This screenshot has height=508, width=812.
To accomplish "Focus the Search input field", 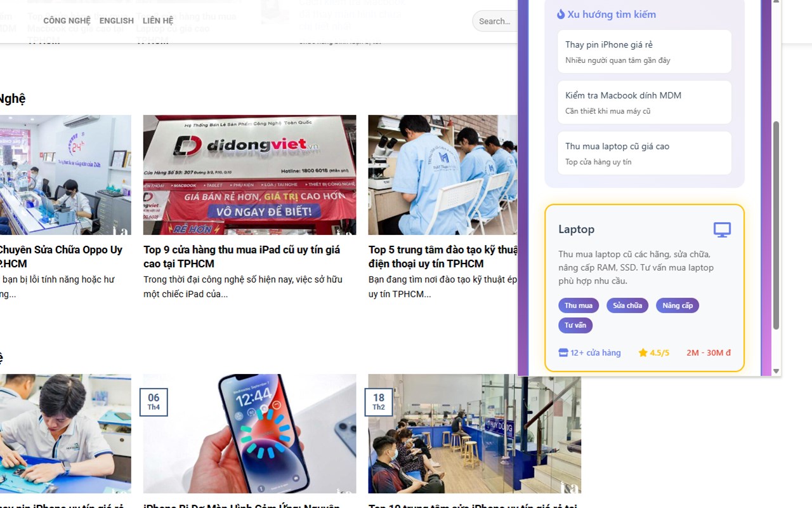I will (x=495, y=21).
